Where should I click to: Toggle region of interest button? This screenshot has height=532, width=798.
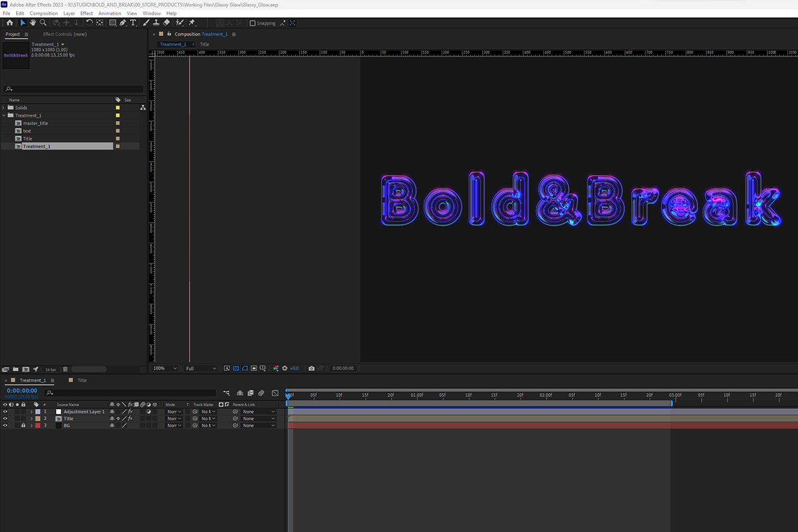tap(254, 368)
